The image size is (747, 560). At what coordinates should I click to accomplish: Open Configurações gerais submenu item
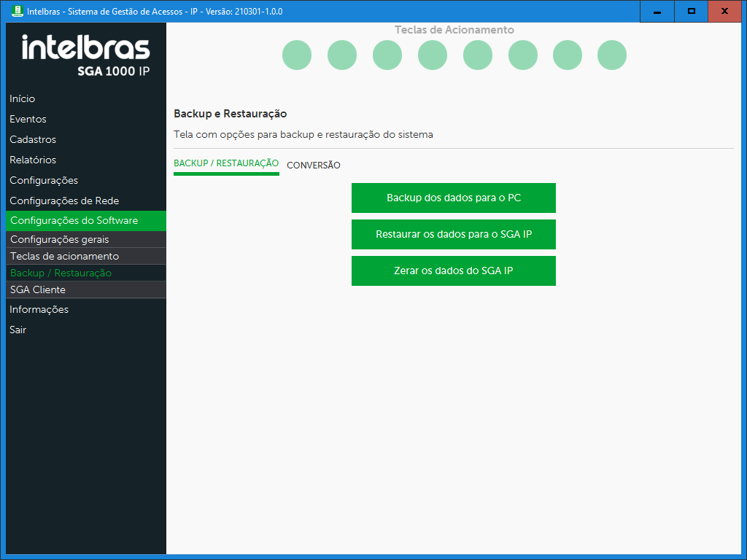point(60,239)
